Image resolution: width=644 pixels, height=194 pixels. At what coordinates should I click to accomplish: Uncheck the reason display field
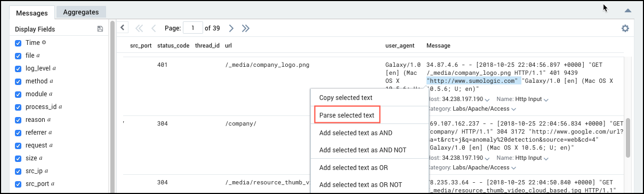click(18, 120)
